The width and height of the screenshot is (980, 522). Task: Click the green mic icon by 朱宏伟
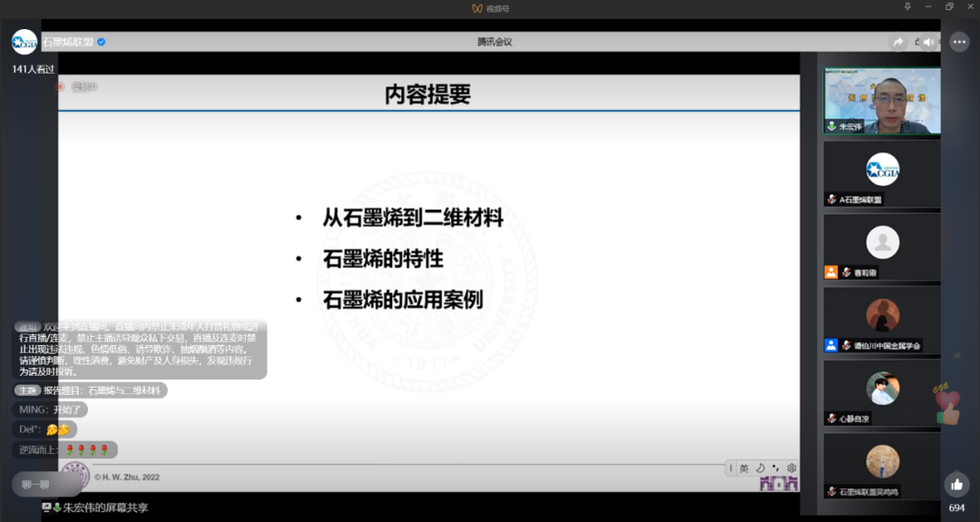(832, 126)
